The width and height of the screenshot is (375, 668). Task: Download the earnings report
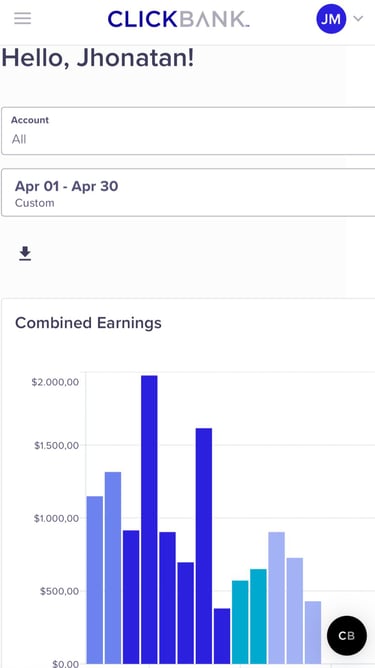(x=25, y=253)
